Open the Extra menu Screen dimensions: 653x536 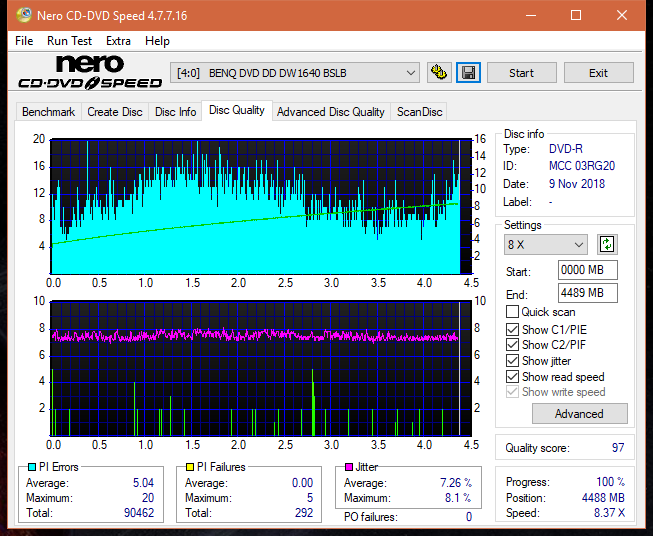(x=118, y=41)
